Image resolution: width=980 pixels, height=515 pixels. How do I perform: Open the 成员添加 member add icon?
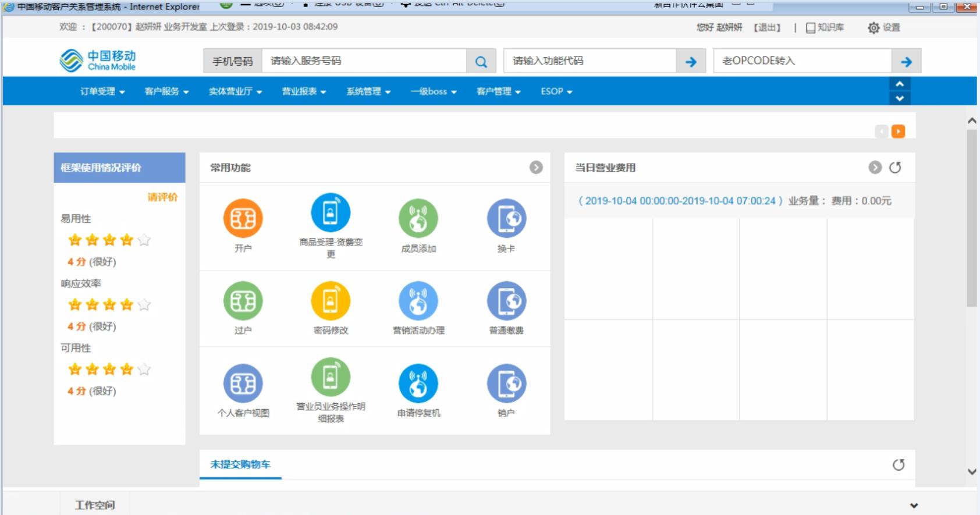point(418,219)
